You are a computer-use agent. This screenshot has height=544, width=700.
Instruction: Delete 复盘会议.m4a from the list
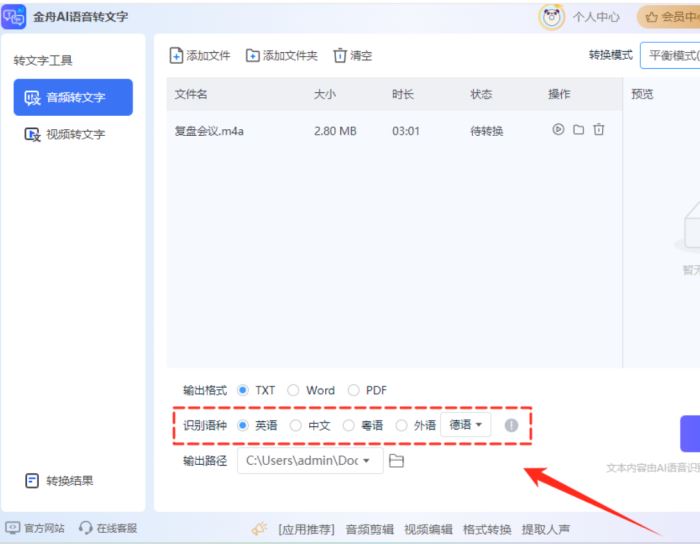tap(599, 129)
